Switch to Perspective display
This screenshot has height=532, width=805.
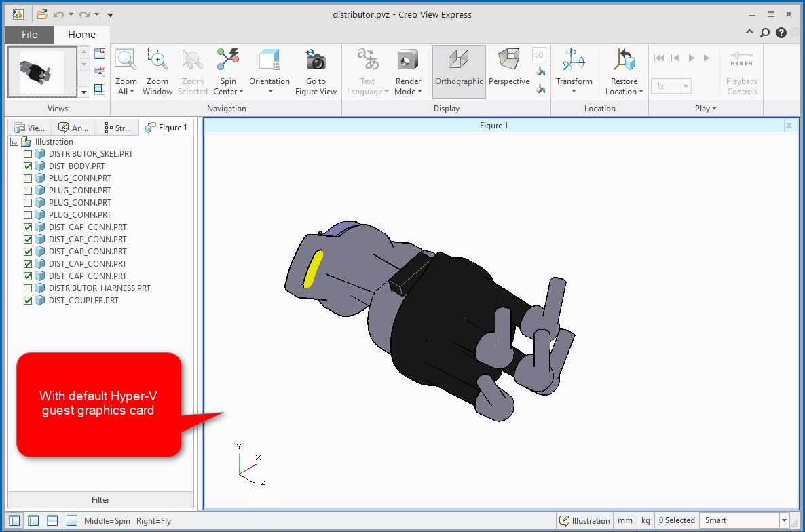pos(509,72)
